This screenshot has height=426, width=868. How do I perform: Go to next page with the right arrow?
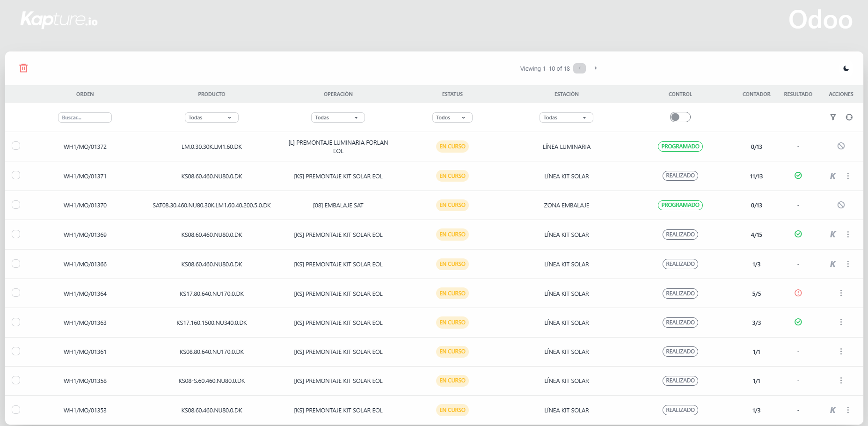pyautogui.click(x=595, y=68)
